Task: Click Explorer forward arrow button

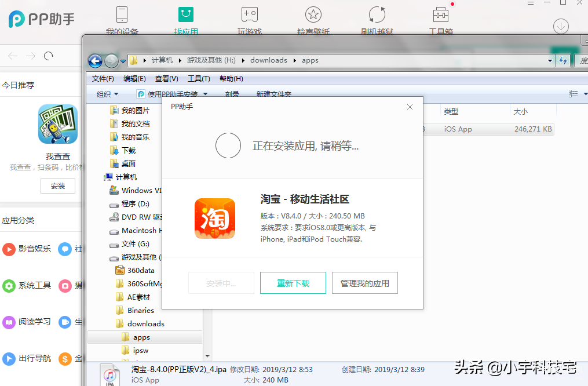Action: [111, 61]
